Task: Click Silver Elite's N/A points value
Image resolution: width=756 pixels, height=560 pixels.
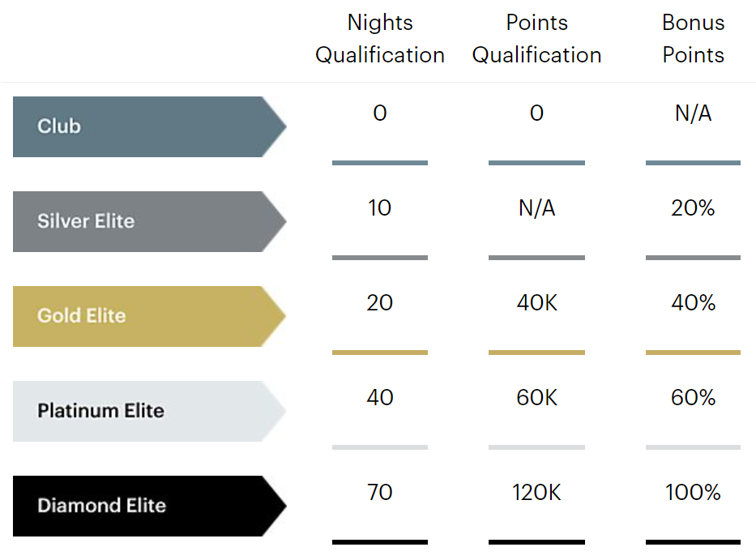Action: [x=536, y=208]
